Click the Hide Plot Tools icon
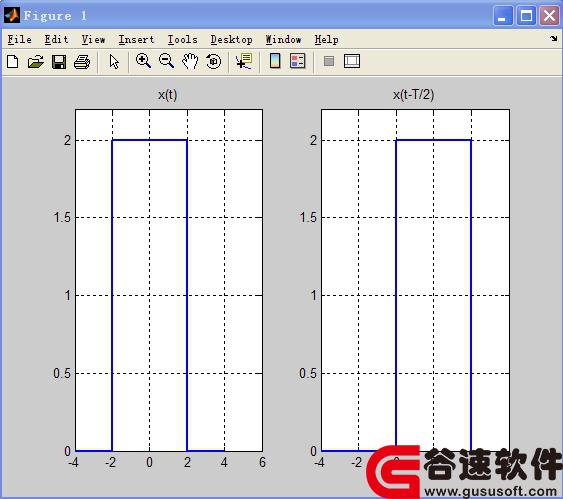 [x=329, y=61]
